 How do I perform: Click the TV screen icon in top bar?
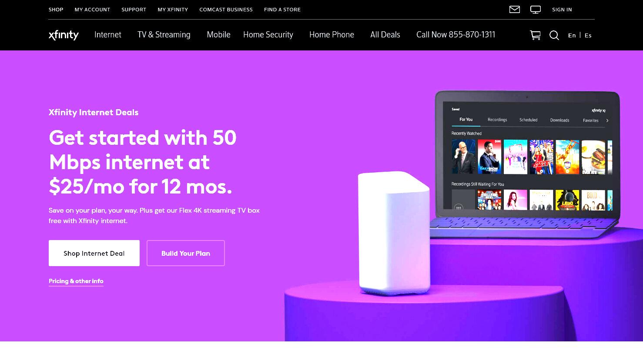click(x=536, y=10)
